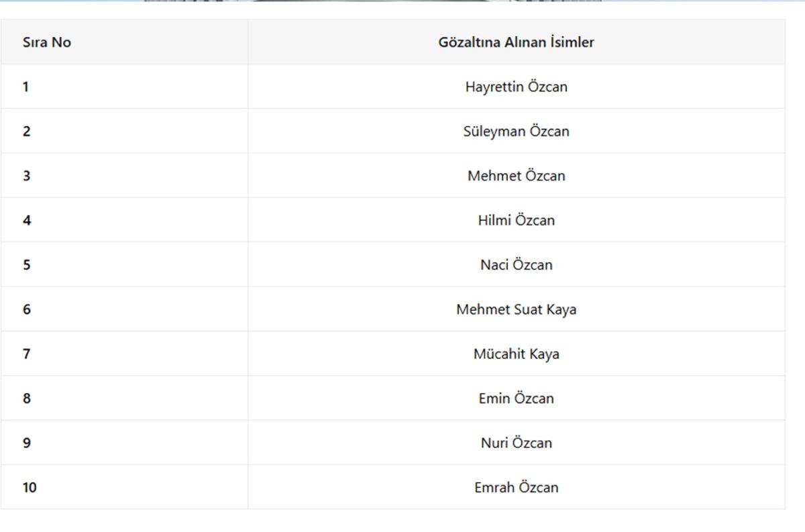Viewport: 805px width, 532px height.
Task: Click the image strip above the table
Action: (373, 1)
